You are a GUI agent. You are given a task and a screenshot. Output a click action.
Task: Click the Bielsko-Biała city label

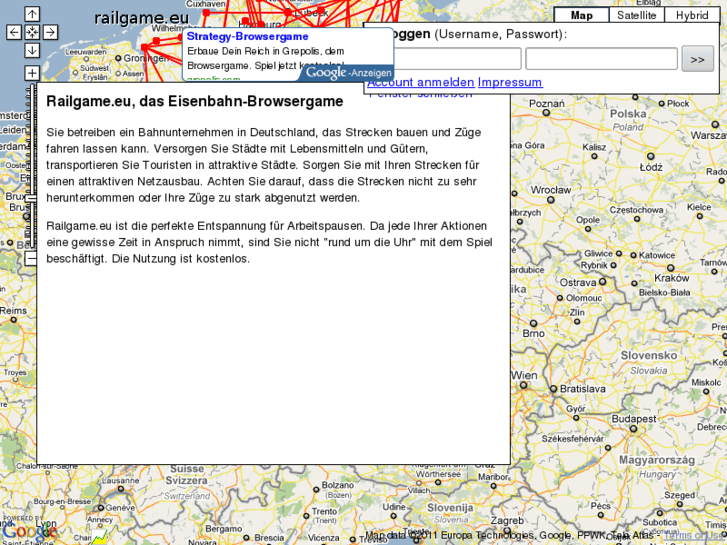(x=664, y=292)
